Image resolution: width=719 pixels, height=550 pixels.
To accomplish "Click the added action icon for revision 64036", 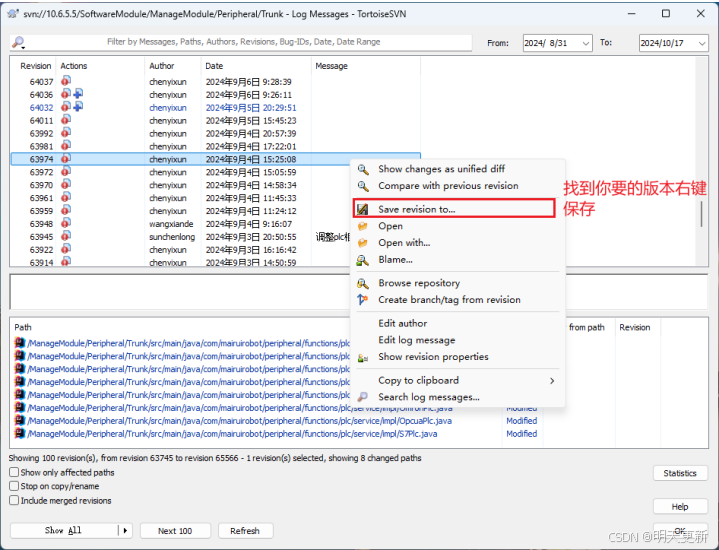I will click(78, 94).
